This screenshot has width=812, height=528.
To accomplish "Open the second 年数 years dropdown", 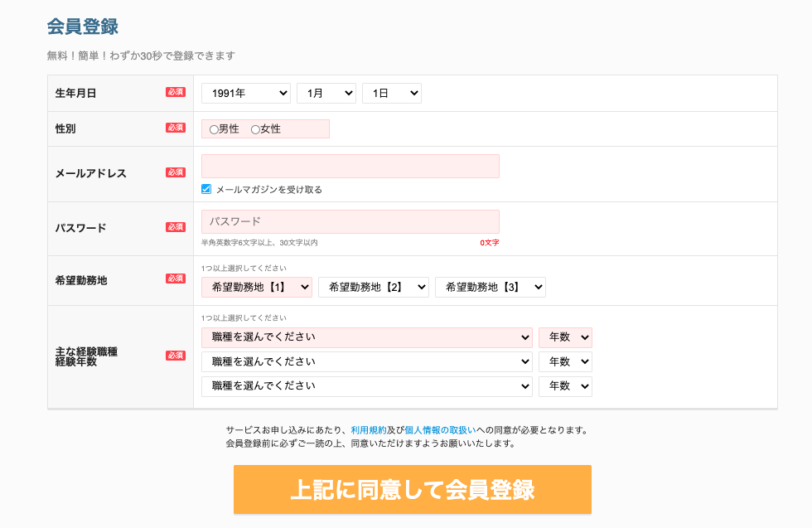I will (565, 361).
